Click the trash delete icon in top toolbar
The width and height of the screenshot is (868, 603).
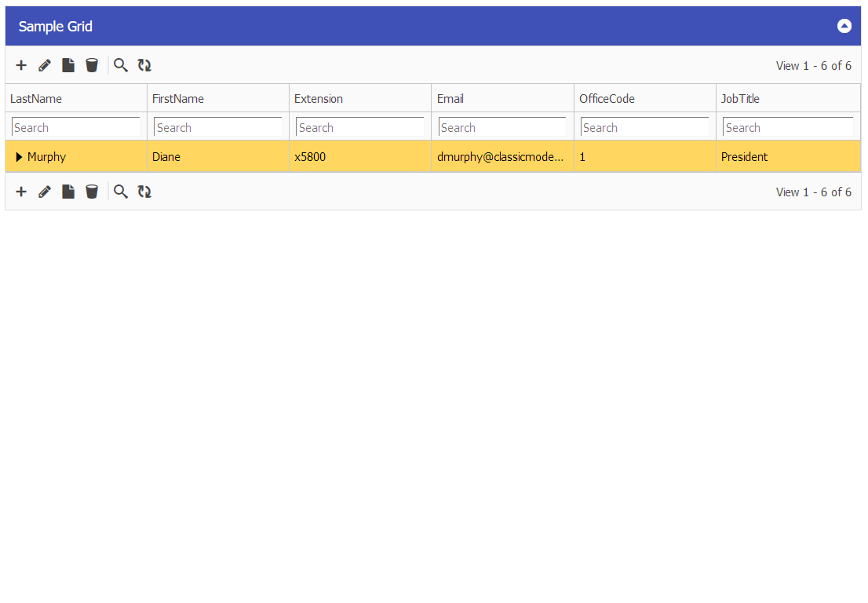tap(92, 65)
